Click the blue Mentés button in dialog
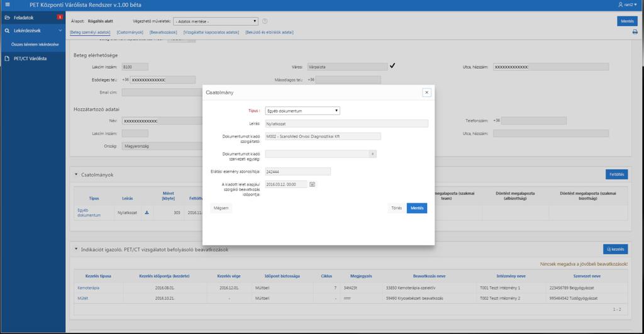The height and width of the screenshot is (334, 644). 417,208
